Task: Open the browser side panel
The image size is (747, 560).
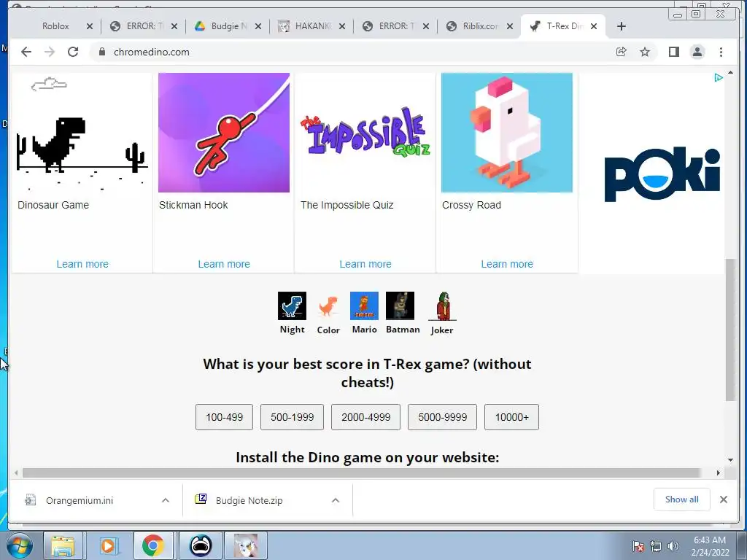Action: click(673, 52)
